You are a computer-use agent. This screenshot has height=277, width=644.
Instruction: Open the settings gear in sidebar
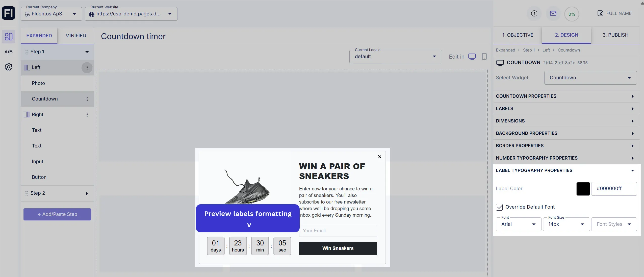click(x=9, y=67)
